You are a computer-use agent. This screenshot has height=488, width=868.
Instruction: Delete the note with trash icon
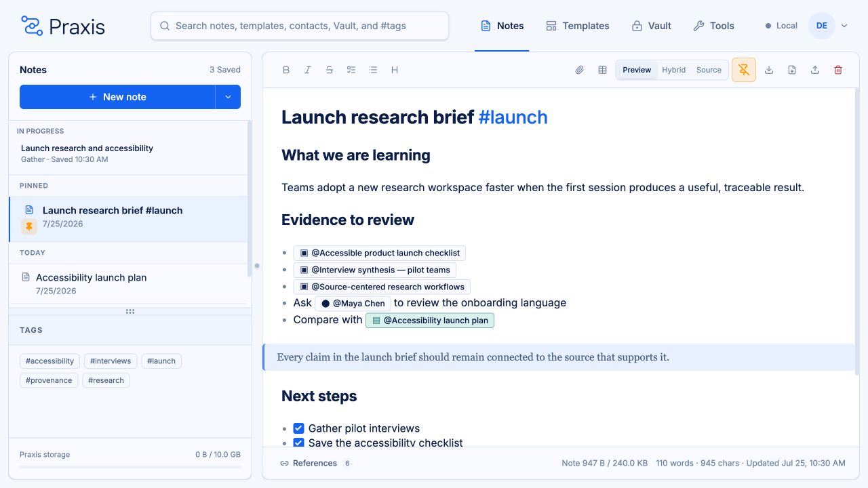click(838, 70)
